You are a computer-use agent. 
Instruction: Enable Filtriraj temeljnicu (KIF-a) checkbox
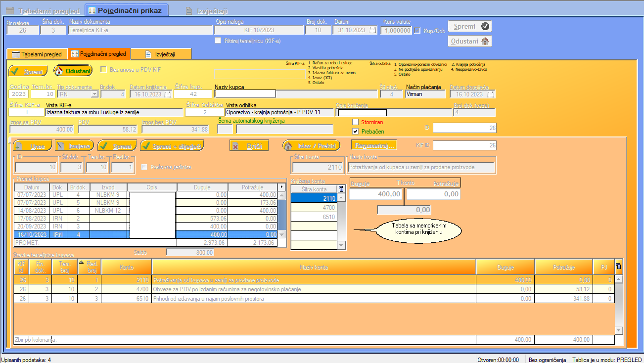pos(218,41)
